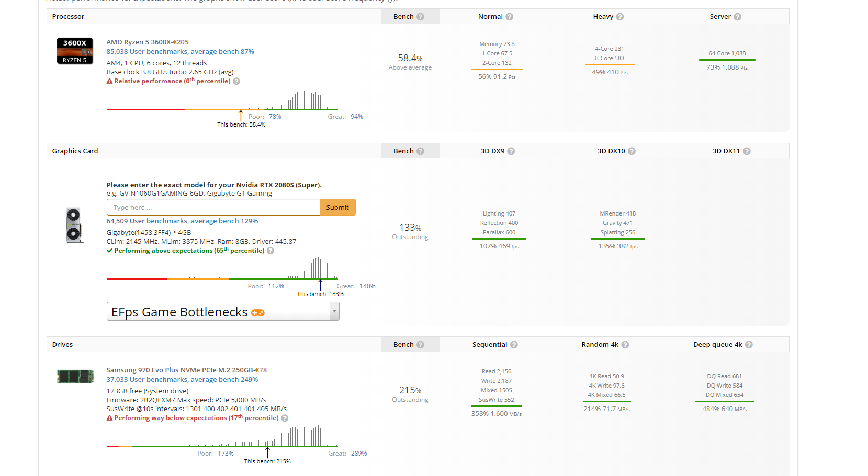Click graphics card Great 140% link
The height and width of the screenshot is (476, 868).
click(367, 286)
